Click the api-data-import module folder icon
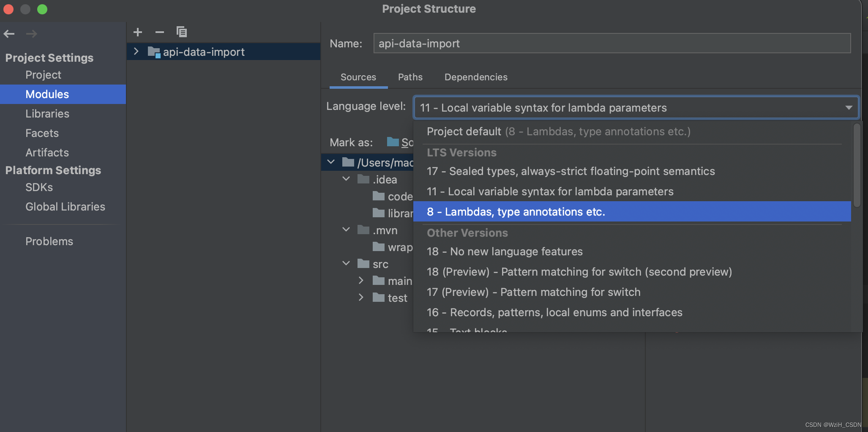Viewport: 868px width, 432px height. (x=154, y=52)
